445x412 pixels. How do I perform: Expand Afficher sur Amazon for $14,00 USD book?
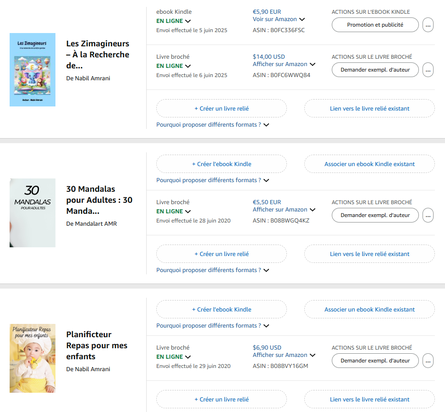click(284, 64)
